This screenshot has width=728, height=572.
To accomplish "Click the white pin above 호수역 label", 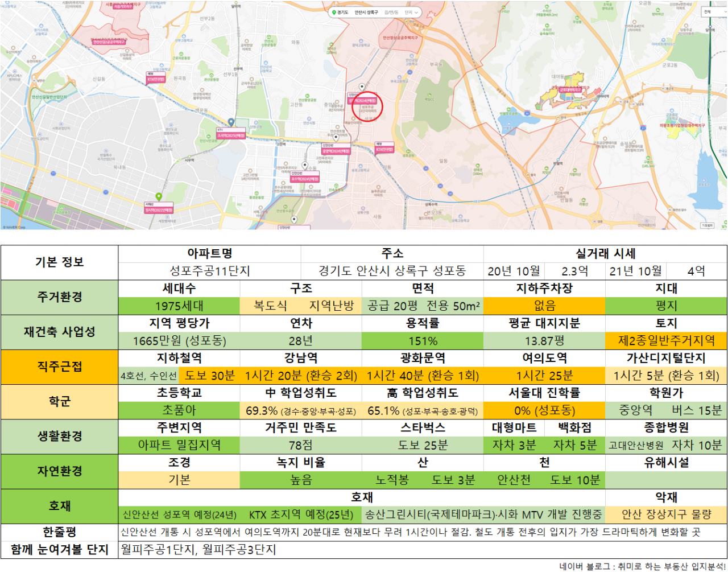I will 305,166.
